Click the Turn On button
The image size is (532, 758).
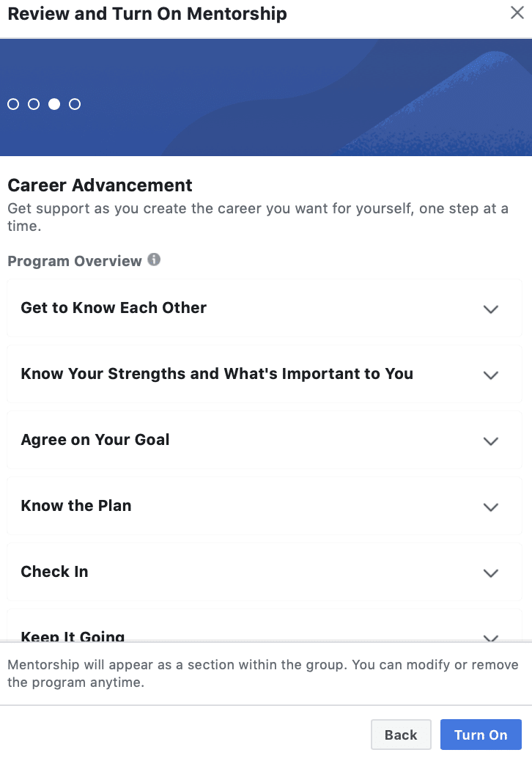(x=481, y=735)
